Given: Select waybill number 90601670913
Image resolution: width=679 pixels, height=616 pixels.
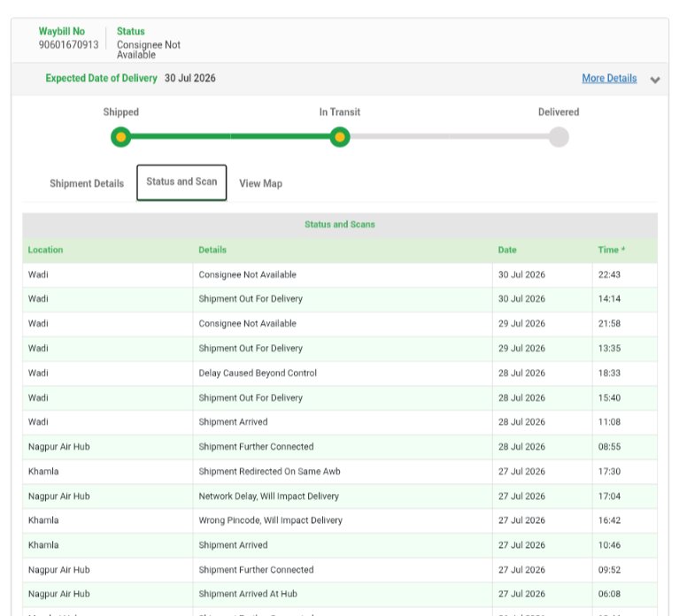Looking at the screenshot, I should point(68,44).
